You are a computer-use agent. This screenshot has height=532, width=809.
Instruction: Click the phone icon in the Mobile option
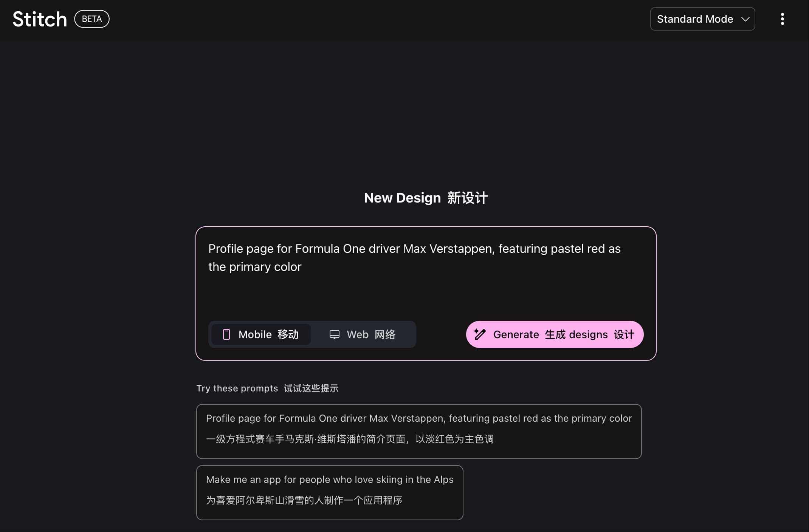point(226,334)
